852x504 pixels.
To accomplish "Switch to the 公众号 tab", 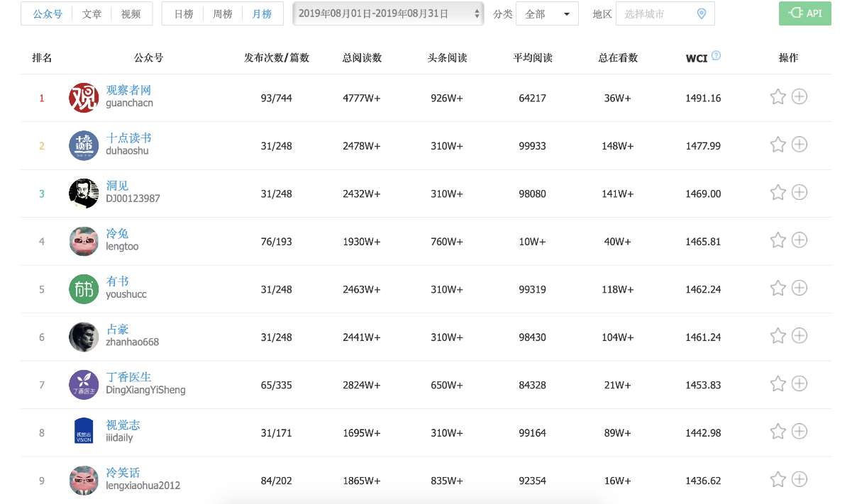I will click(48, 13).
